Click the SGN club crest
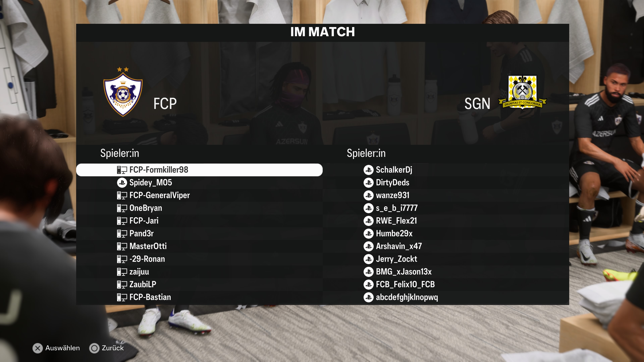Viewport: 644px width, 362px height. tap(523, 92)
